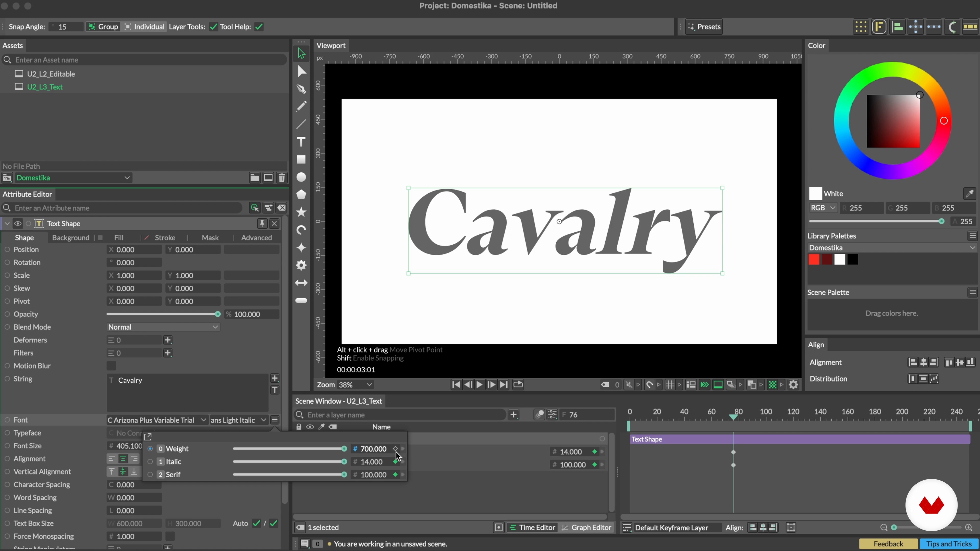The height and width of the screenshot is (551, 980).
Task: Select the Capsule shape tool
Action: 301,300
